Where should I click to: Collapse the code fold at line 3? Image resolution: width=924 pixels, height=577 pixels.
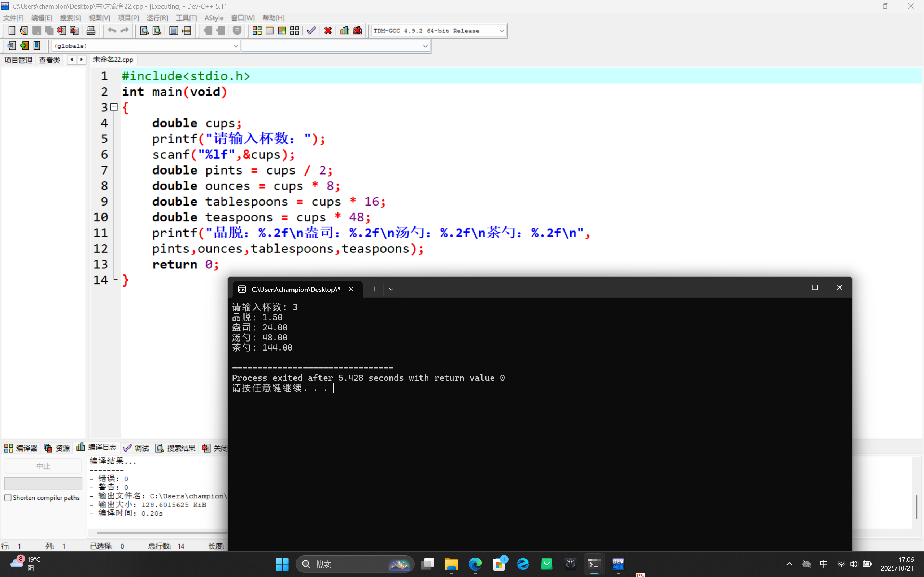point(114,107)
